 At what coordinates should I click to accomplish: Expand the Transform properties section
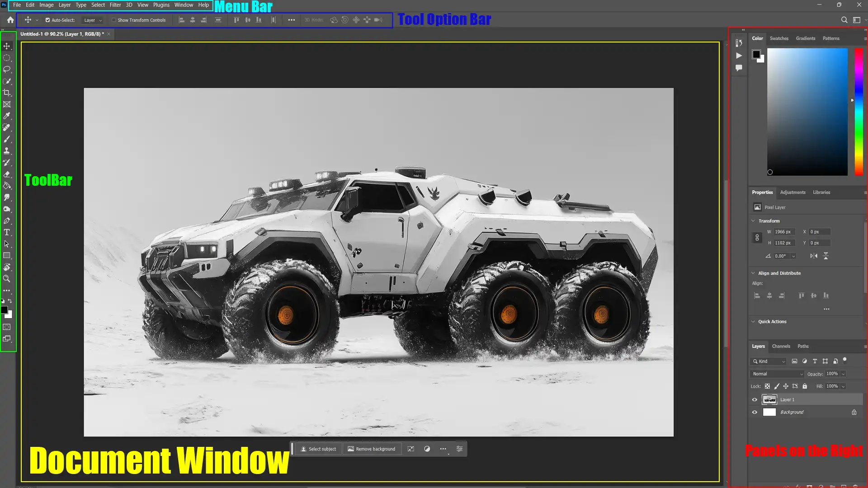[753, 221]
